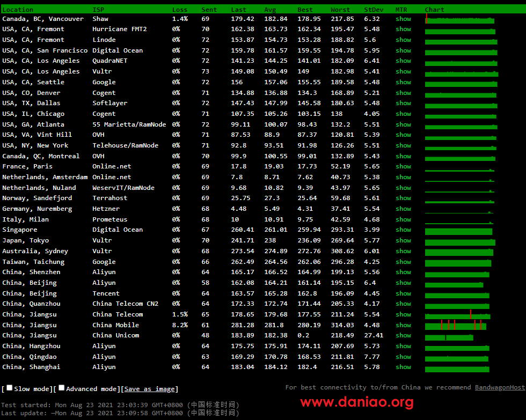Show MTR for QuadraNET Los Angeles
Viewport: 526px width, 420px height.
tap(403, 61)
